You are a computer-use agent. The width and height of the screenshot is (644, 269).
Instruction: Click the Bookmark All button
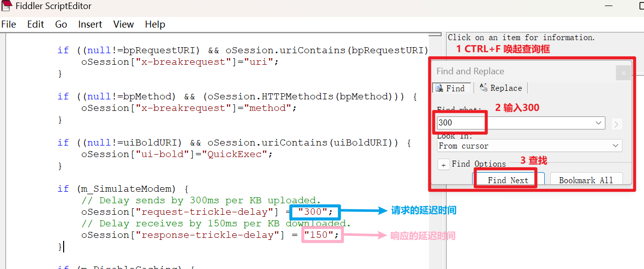[x=586, y=180]
